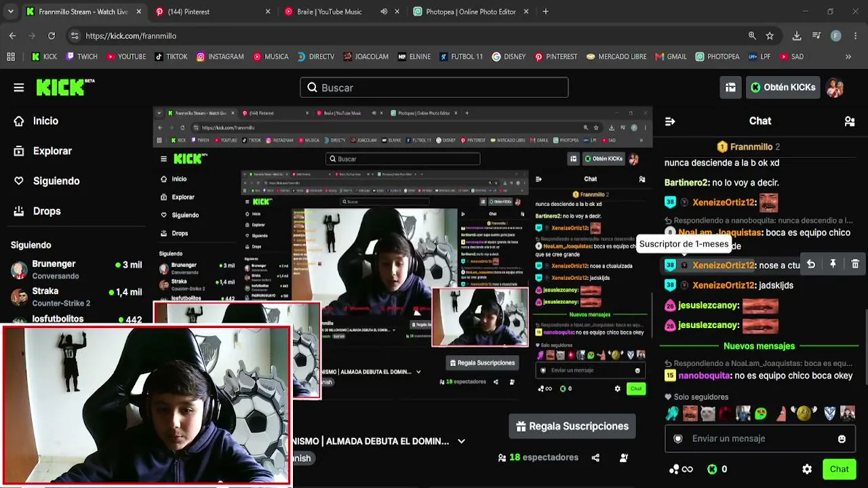Screen dimensions: 868x488
Task: Delete the XeneizeOrtiz12 'nose a ctu' message
Action: click(x=855, y=264)
